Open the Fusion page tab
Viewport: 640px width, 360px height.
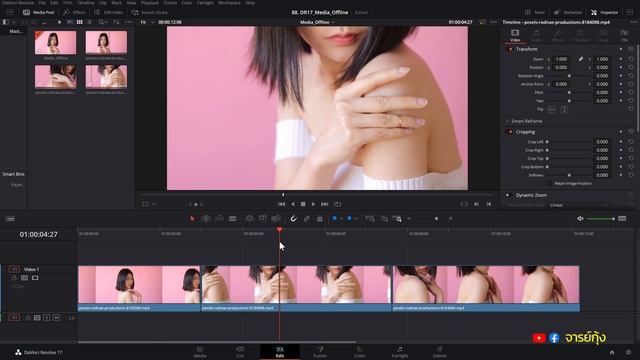320,352
